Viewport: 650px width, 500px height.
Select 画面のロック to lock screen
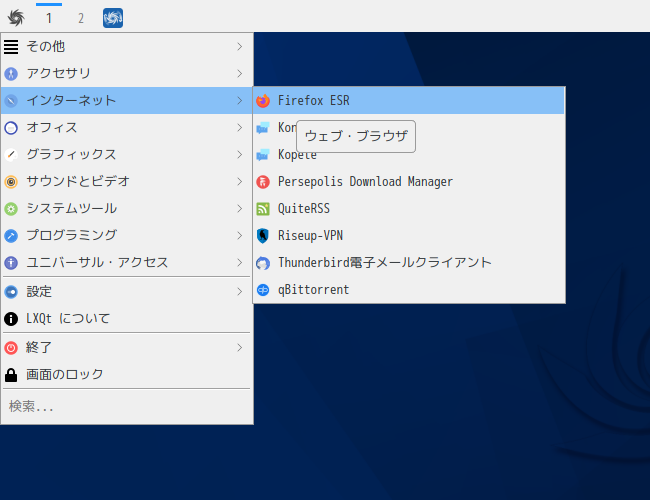(x=127, y=374)
